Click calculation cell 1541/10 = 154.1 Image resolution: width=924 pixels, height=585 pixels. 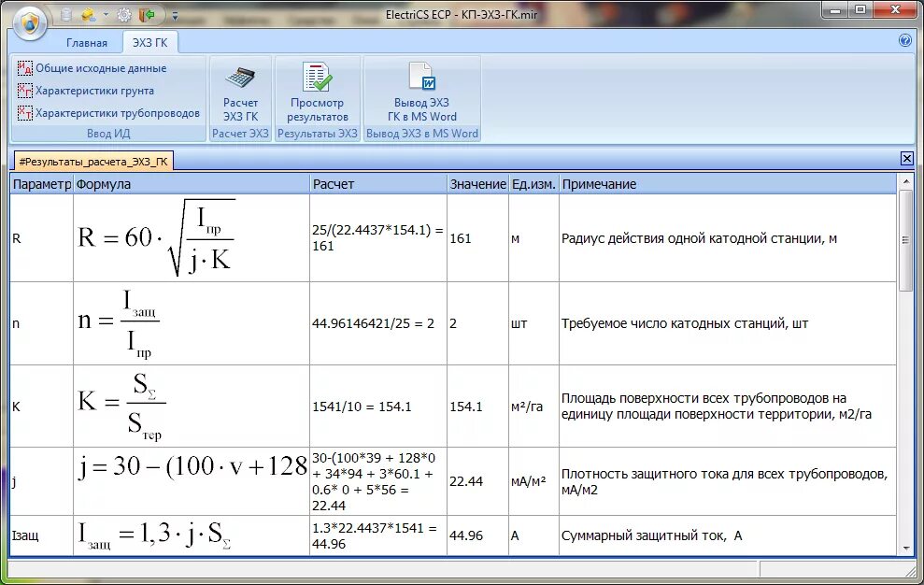click(x=378, y=407)
